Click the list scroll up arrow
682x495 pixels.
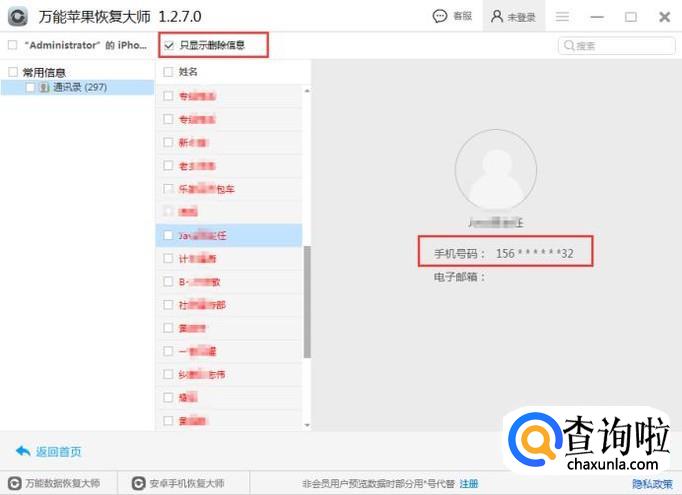point(307,91)
